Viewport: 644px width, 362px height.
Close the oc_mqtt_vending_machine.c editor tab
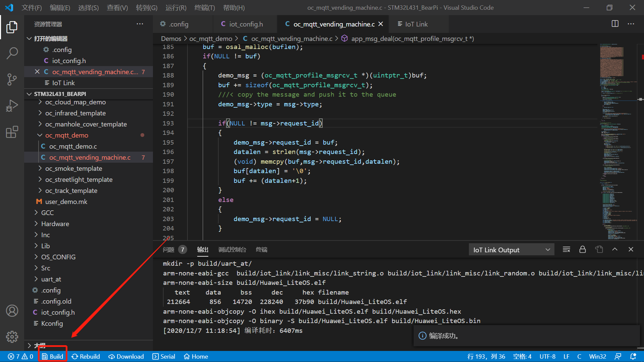pyautogui.click(x=381, y=24)
